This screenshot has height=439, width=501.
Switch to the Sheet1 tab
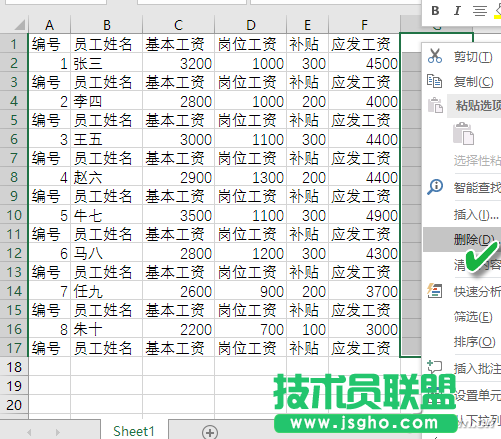click(x=134, y=431)
